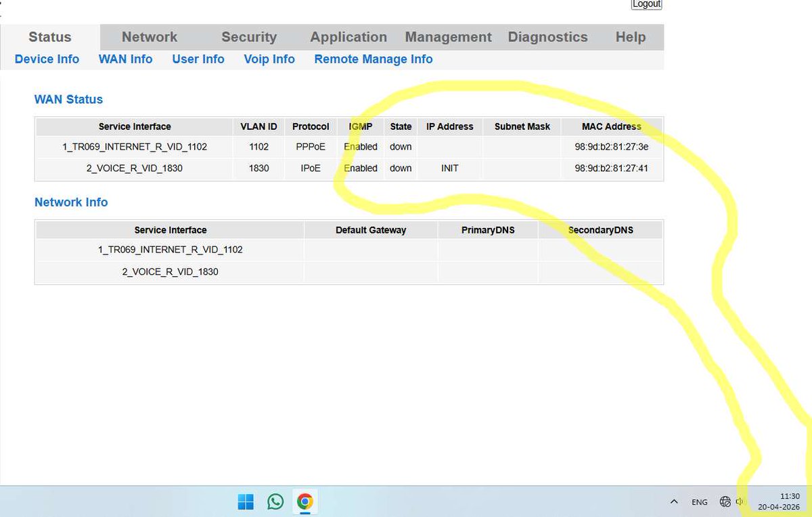Image resolution: width=812 pixels, height=517 pixels.
Task: Open the Network tab
Action: pyautogui.click(x=150, y=37)
